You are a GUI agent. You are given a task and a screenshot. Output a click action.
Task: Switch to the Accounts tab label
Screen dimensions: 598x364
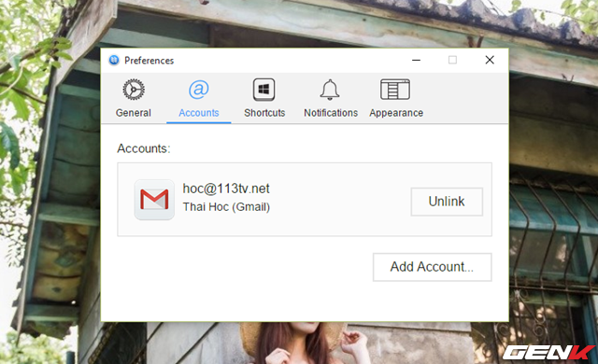[199, 113]
